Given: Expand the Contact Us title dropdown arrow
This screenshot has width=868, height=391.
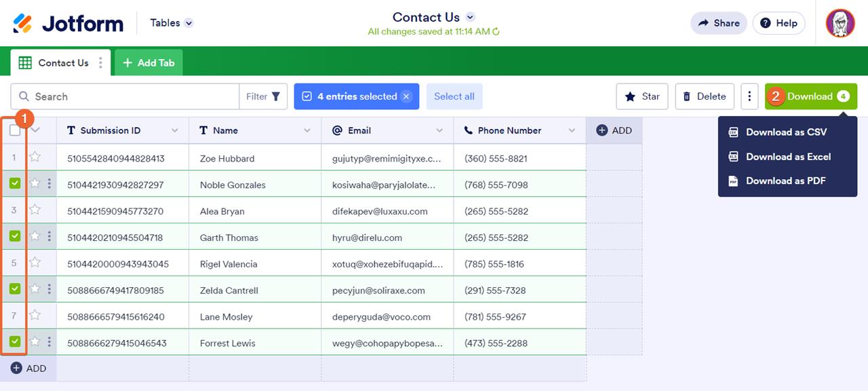Looking at the screenshot, I should [x=470, y=17].
